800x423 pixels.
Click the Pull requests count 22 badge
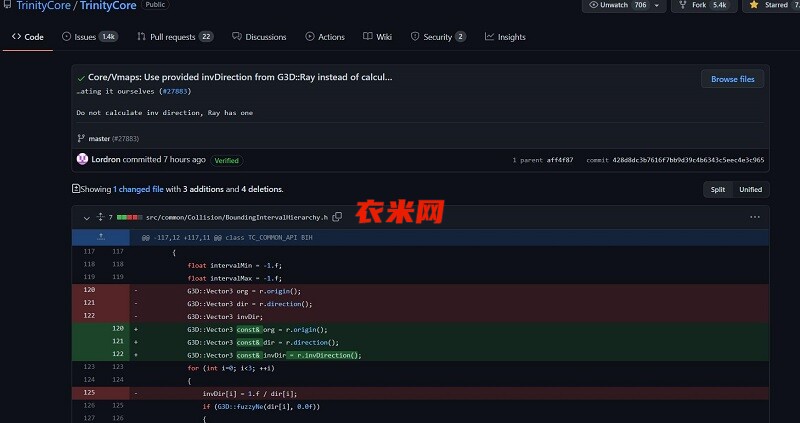pyautogui.click(x=206, y=37)
